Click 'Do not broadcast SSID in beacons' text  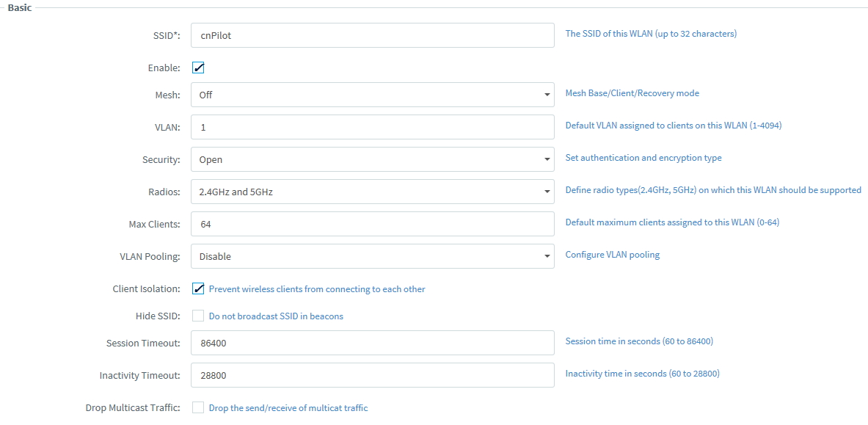[276, 316]
